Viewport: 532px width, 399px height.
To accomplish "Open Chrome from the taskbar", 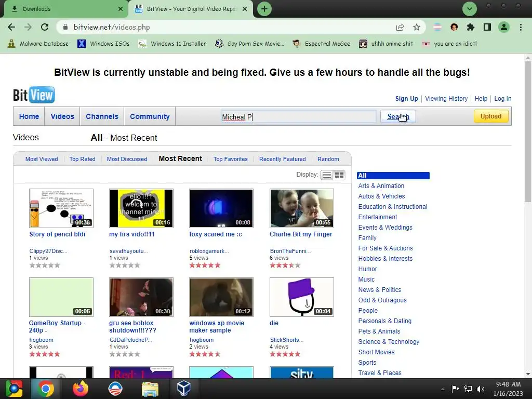I will point(46,389).
